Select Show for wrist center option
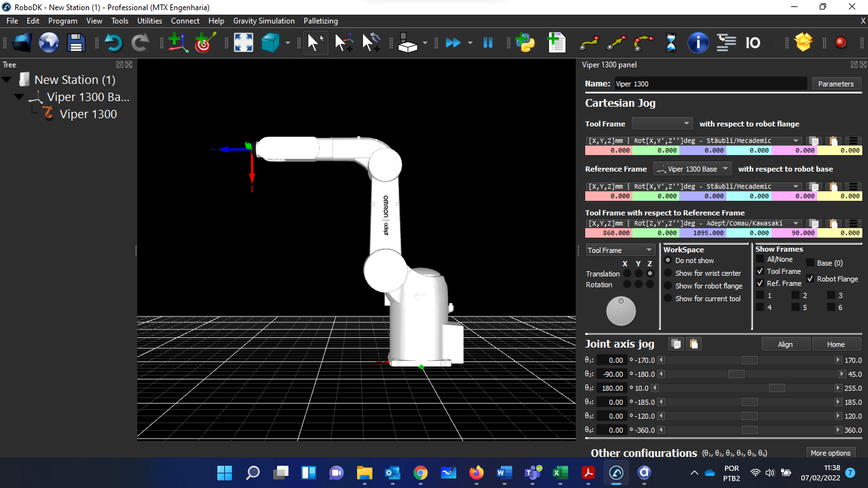Image resolution: width=868 pixels, height=488 pixels. [668, 273]
